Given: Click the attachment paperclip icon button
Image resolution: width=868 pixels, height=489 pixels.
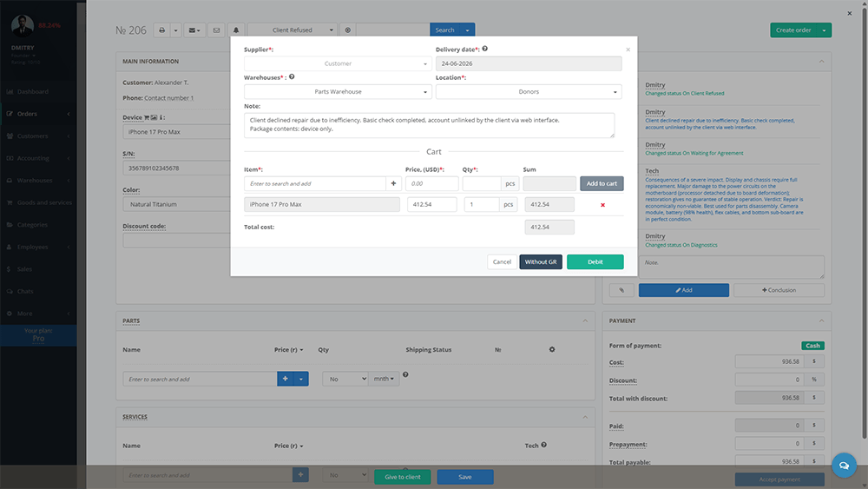Looking at the screenshot, I should coord(621,290).
